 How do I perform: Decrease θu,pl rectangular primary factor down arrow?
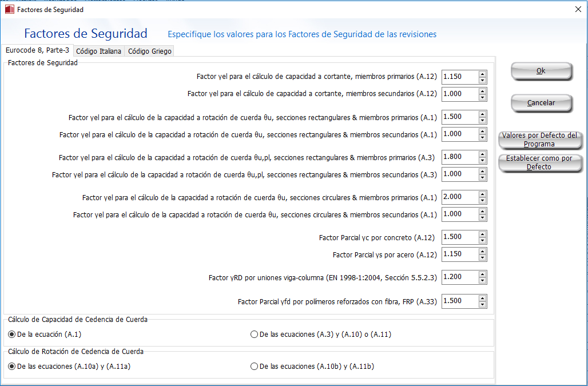click(483, 160)
